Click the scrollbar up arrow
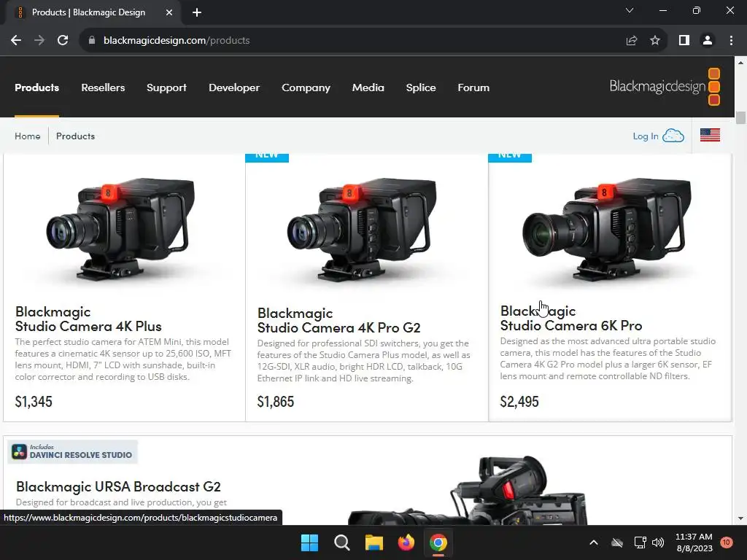 click(740, 63)
